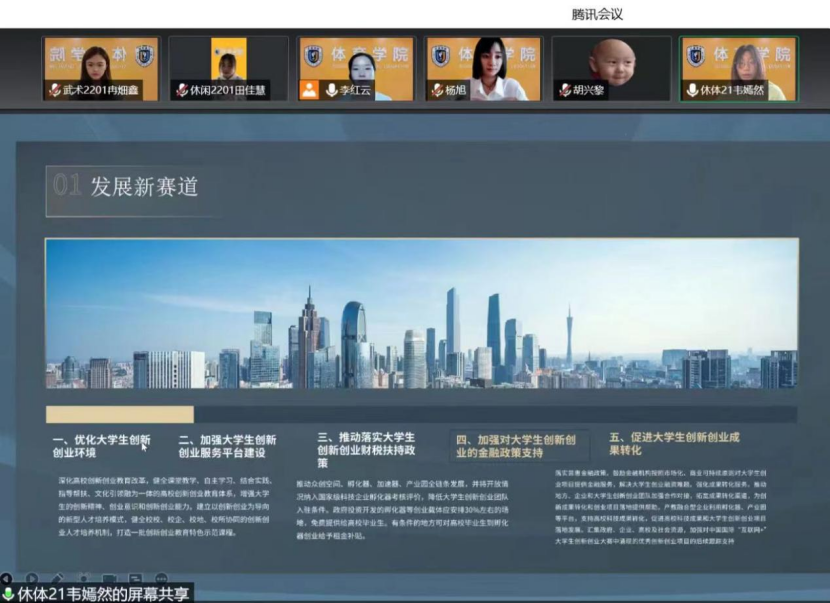
Task: Click the green microphone icon beside 休体21韦嫣然的屏幕共享
Action: [9, 594]
